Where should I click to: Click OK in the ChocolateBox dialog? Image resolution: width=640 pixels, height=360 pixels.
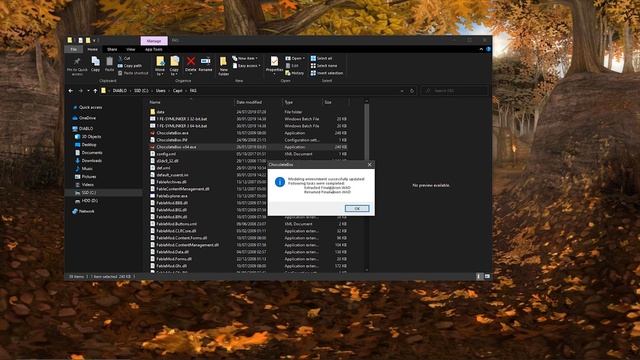357,209
